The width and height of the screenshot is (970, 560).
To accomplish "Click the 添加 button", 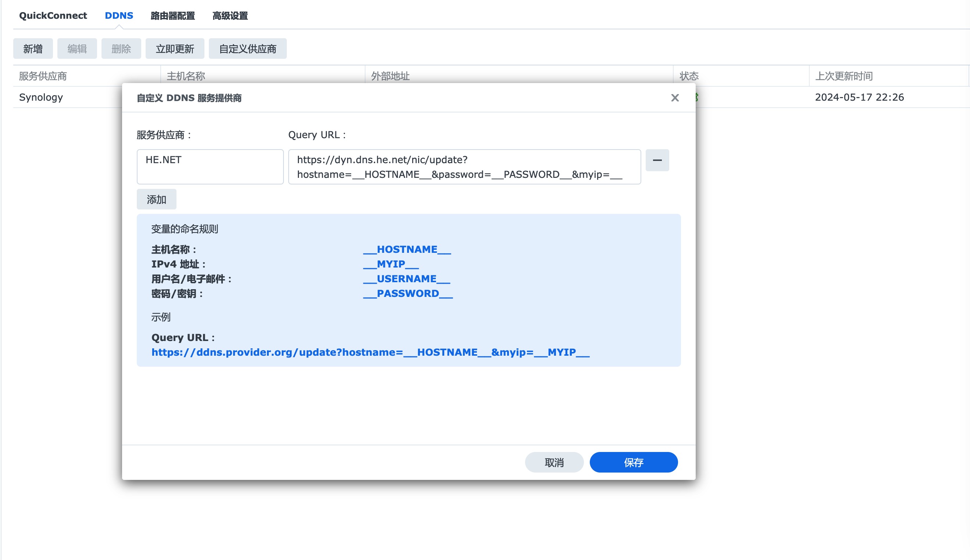I will pyautogui.click(x=156, y=199).
